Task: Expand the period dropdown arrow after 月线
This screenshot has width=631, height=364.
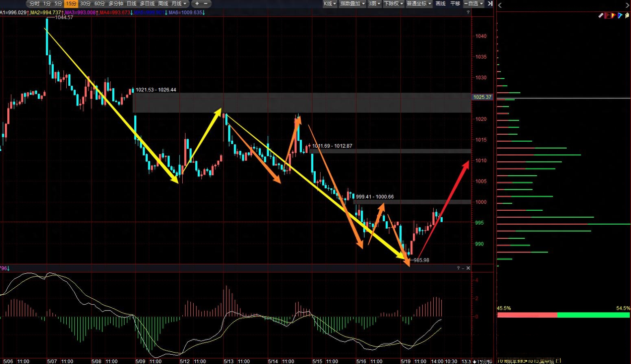Action: coord(185,4)
